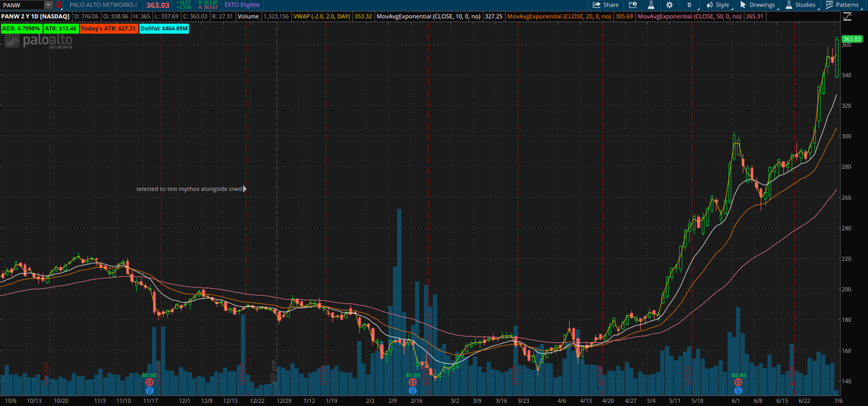The height and width of the screenshot is (406, 868).
Task: Click the ATR: $13.46 label
Action: point(59,28)
